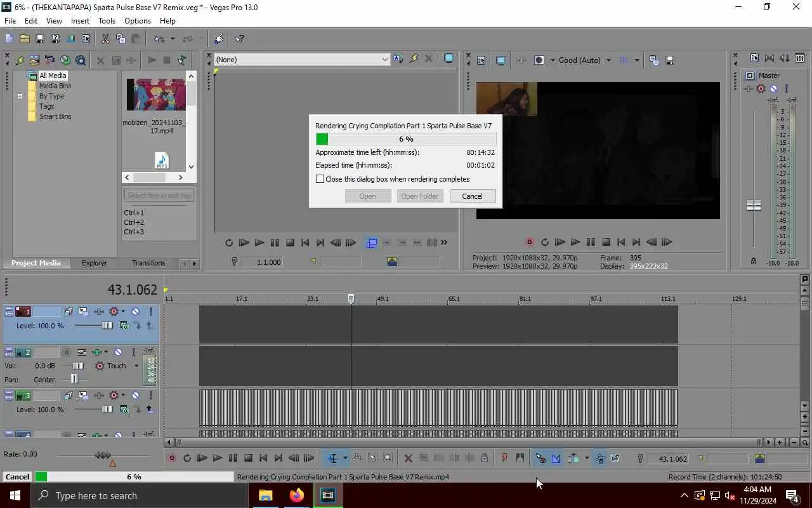Click the Video Preview external monitor icon
The width and height of the screenshot is (812, 508).
pyautogui.click(x=501, y=60)
